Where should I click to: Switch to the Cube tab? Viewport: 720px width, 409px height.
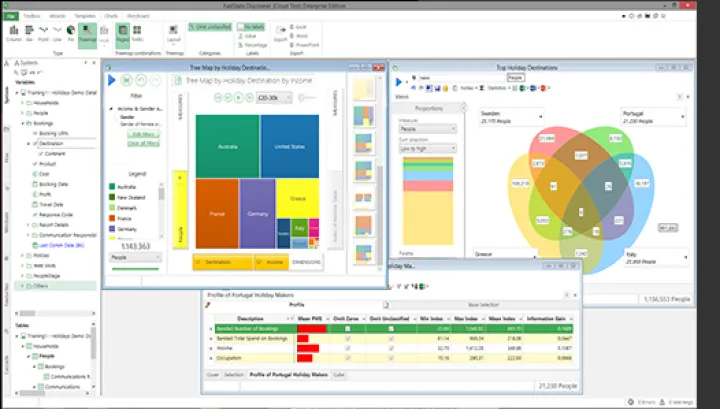click(339, 375)
